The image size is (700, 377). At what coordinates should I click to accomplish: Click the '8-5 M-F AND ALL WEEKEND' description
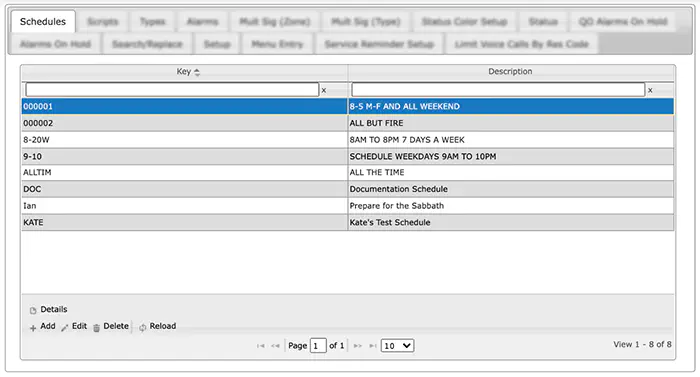click(x=511, y=106)
